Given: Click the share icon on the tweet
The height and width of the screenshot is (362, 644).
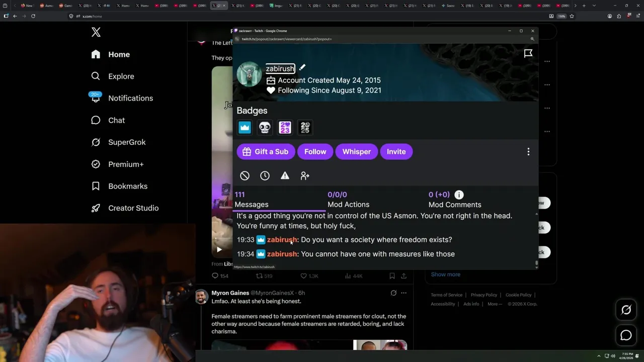Looking at the screenshot, I should (404, 276).
